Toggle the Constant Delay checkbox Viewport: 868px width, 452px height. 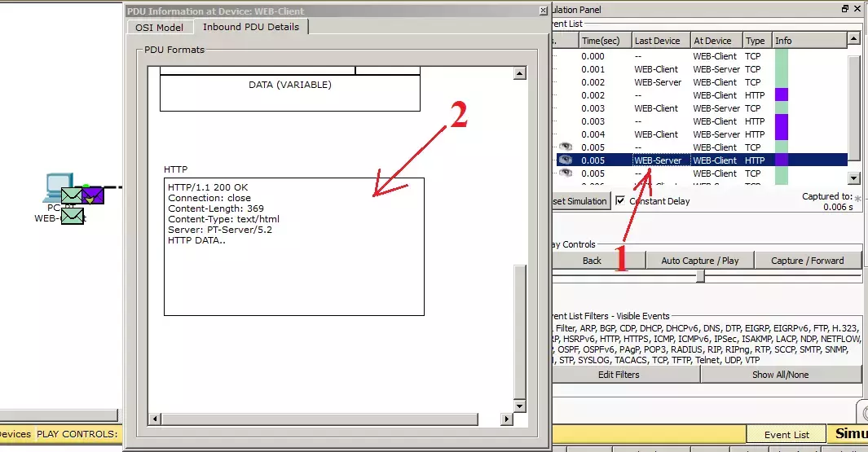click(x=620, y=200)
